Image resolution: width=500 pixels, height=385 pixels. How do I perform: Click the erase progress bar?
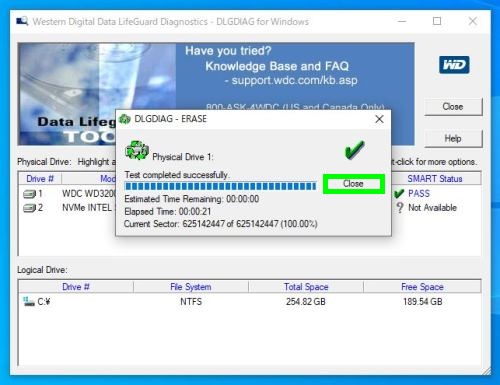[x=220, y=186]
